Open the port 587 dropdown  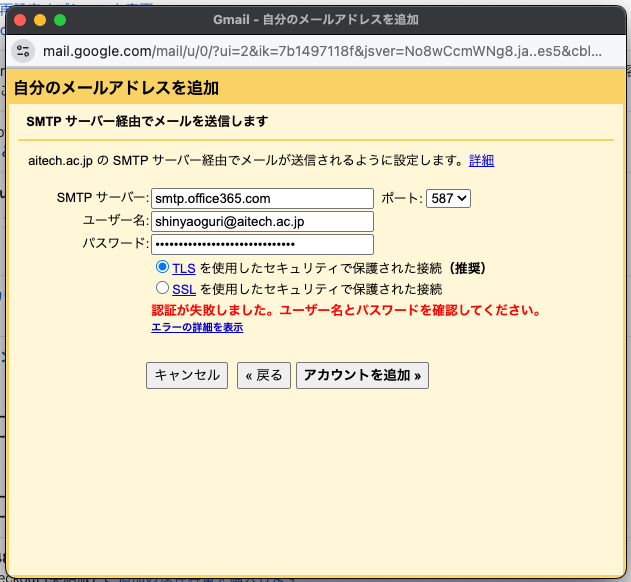pos(448,198)
